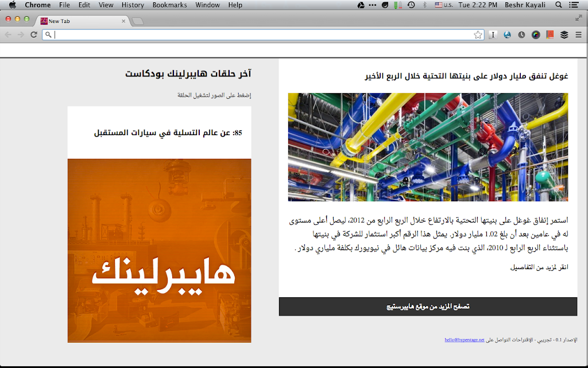Click the browser Back arrow

(x=8, y=34)
